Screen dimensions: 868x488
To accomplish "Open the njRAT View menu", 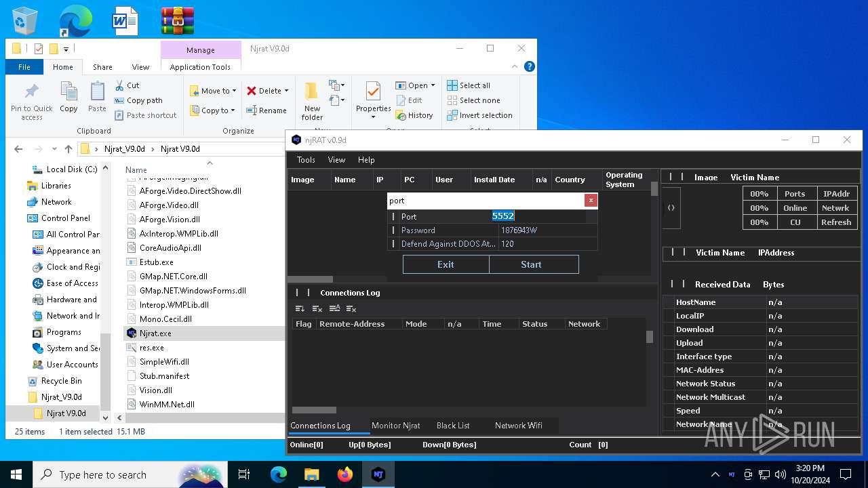I will (336, 160).
